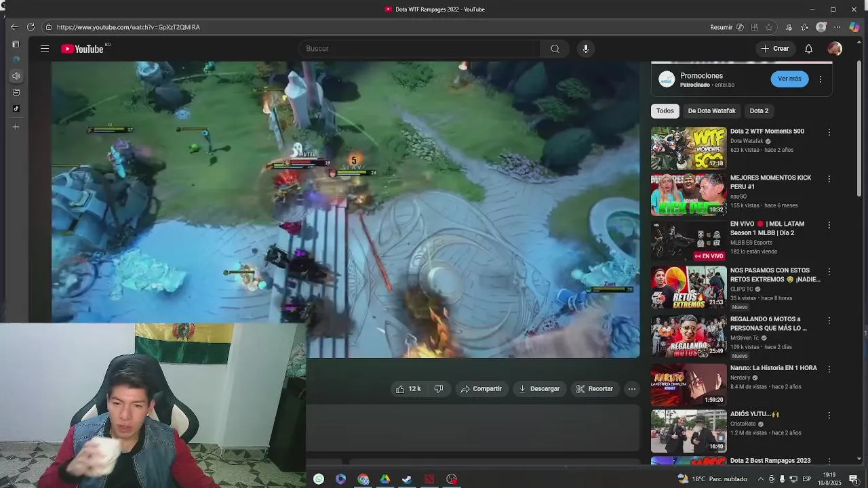Viewport: 868px width, 488px height.
Task: Open more options for Dota 2 WTF Moments 500
Action: click(829, 133)
